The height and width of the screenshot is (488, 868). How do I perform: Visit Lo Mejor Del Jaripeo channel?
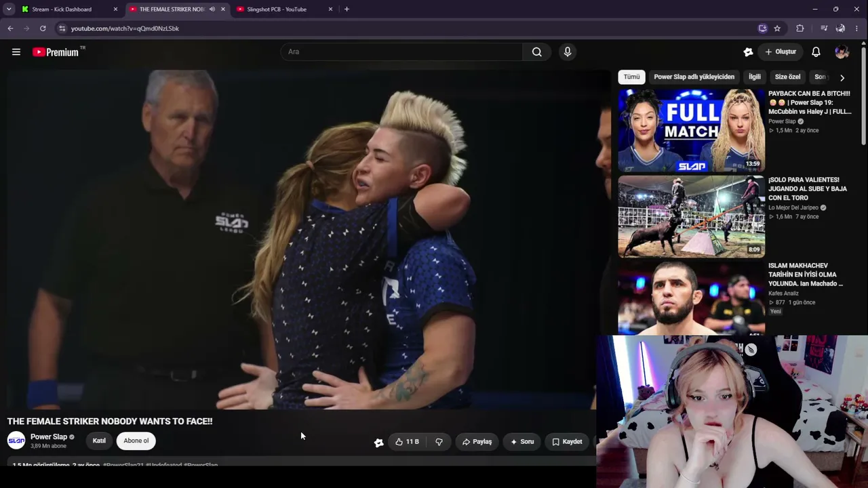pos(793,207)
